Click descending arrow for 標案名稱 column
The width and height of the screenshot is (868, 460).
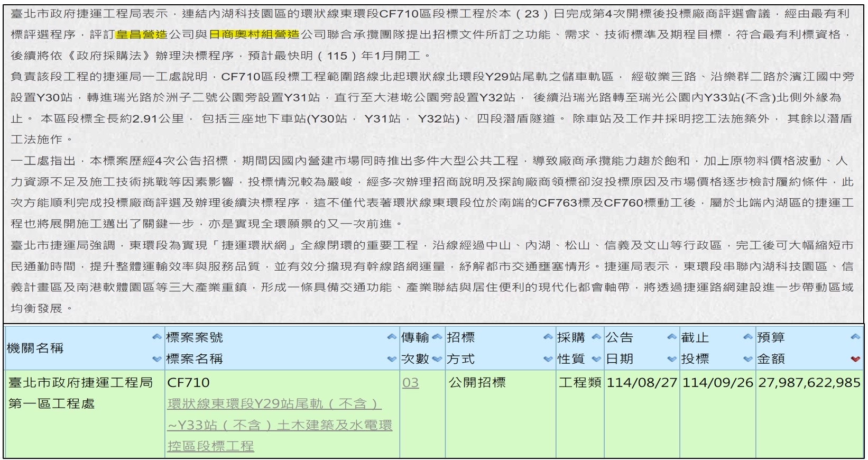391,359
